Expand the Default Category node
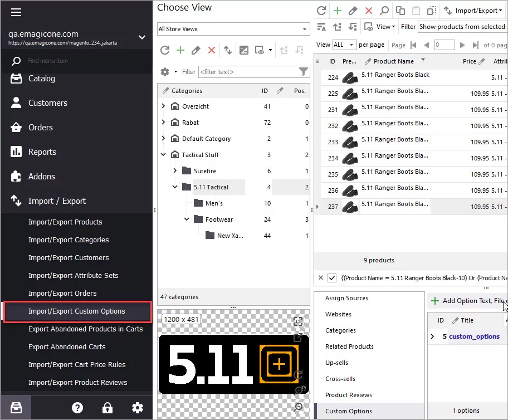This screenshot has width=508, height=420. click(x=163, y=138)
